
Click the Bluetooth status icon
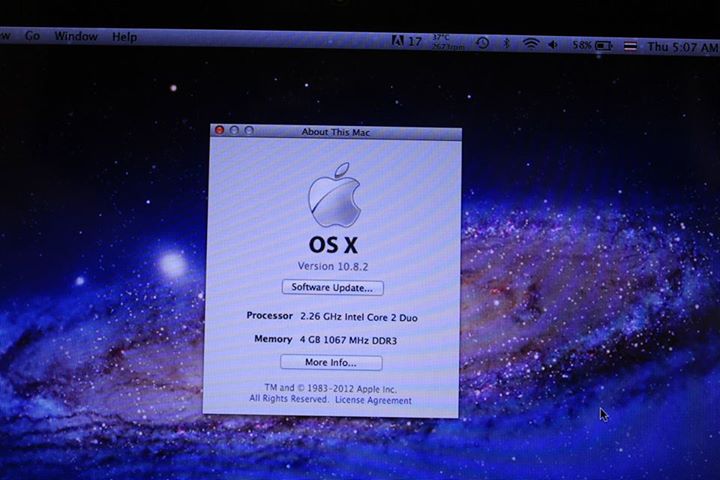pyautogui.click(x=507, y=44)
